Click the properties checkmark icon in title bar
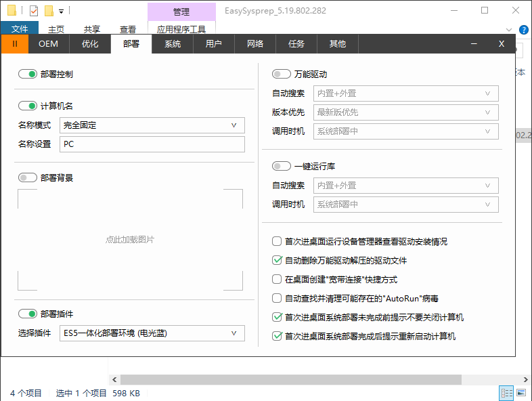Image resolution: width=532 pixels, height=401 pixels. [x=34, y=11]
